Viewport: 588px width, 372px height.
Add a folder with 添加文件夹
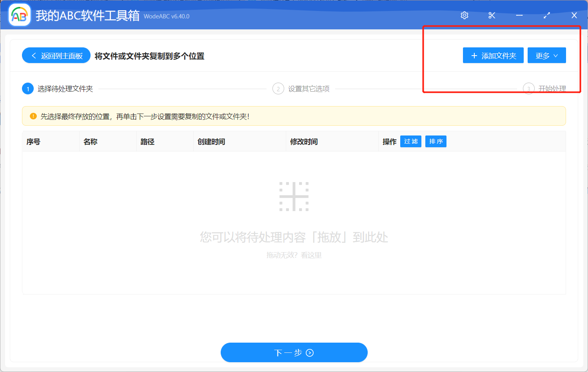(493, 55)
